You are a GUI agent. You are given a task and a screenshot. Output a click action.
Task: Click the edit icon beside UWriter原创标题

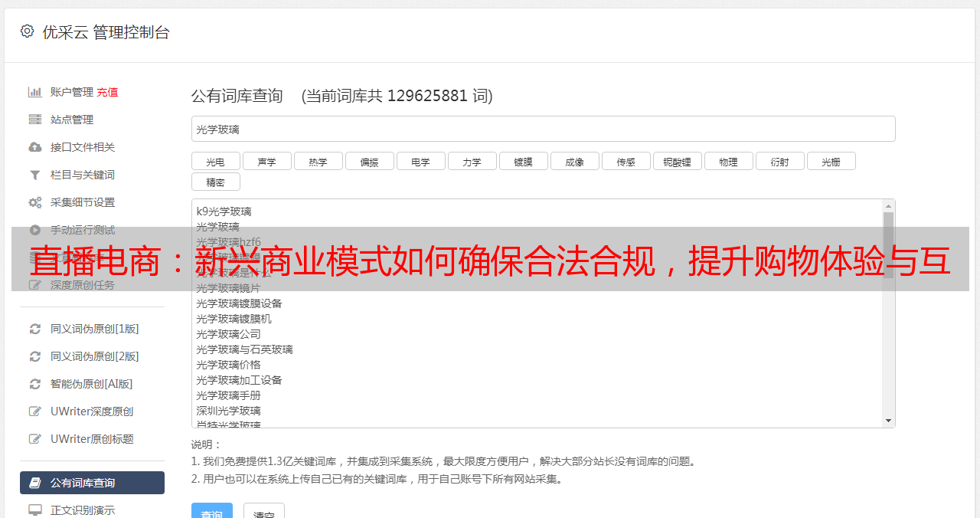(35, 439)
